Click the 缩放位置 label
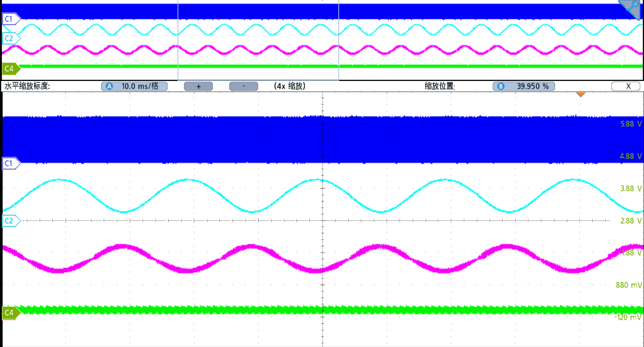Image resolution: width=644 pixels, height=347 pixels. click(x=440, y=86)
